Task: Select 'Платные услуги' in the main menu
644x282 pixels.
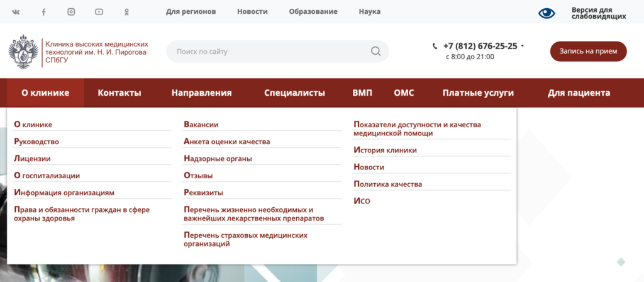Action: (478, 93)
